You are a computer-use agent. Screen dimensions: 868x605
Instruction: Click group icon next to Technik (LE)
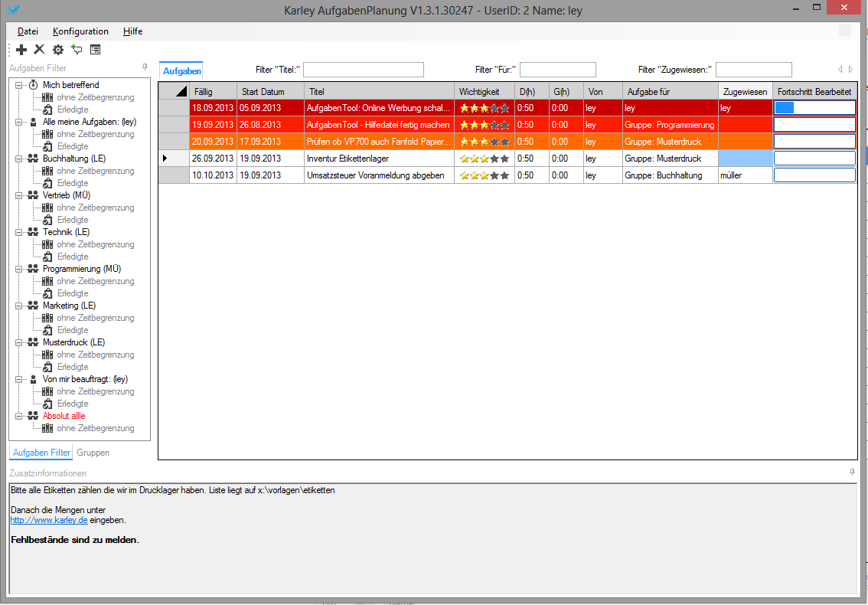33,232
